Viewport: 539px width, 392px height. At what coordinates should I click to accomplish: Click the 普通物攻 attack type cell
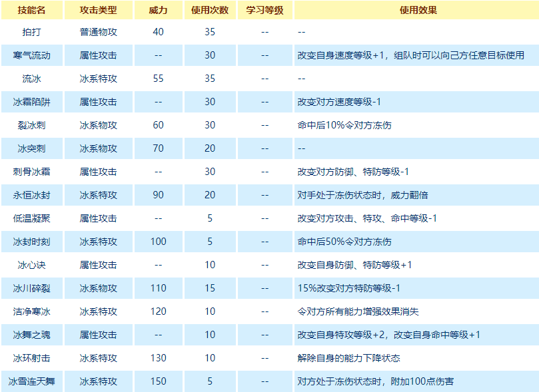pyautogui.click(x=98, y=32)
